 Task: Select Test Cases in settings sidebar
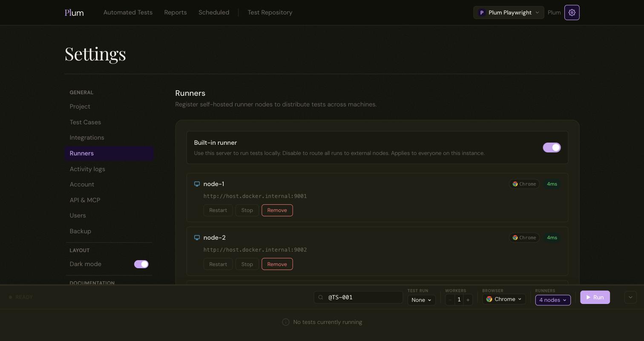[x=109, y=122]
